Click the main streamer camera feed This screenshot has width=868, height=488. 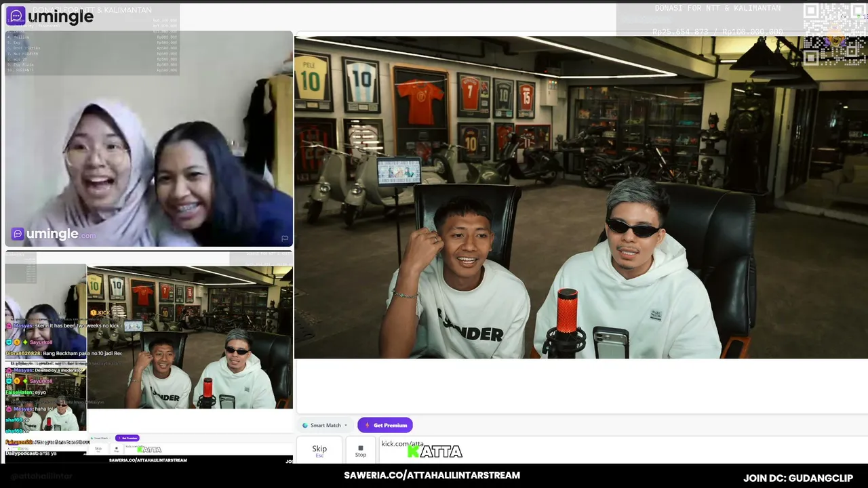(x=581, y=197)
